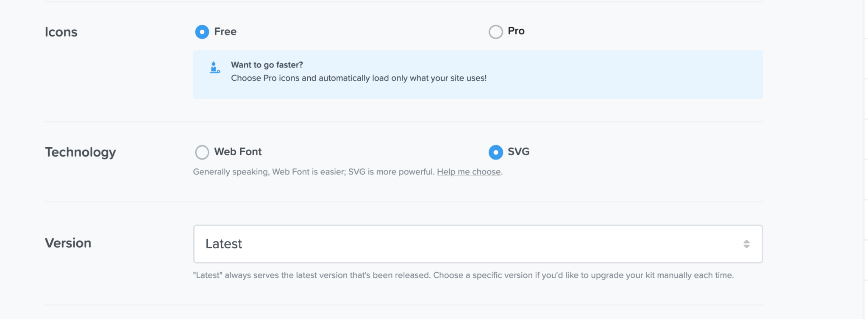Click the "Free" label text
This screenshot has width=868, height=319.
coord(225,32)
